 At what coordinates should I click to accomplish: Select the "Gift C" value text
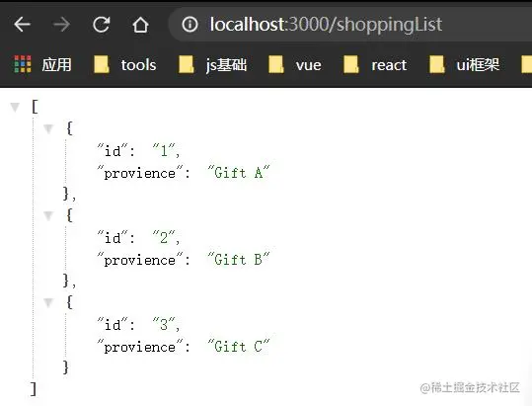(x=239, y=347)
